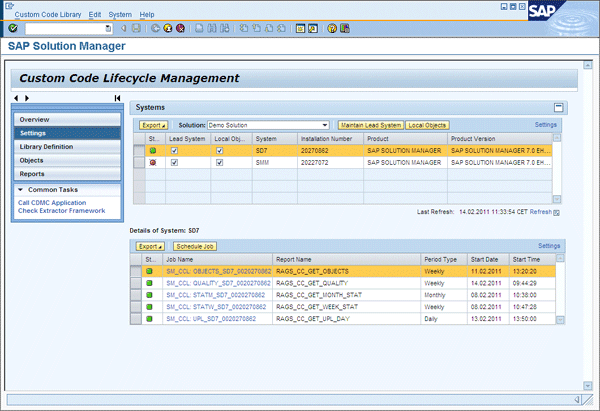Click the window menu icon at top-left

tap(10, 6)
